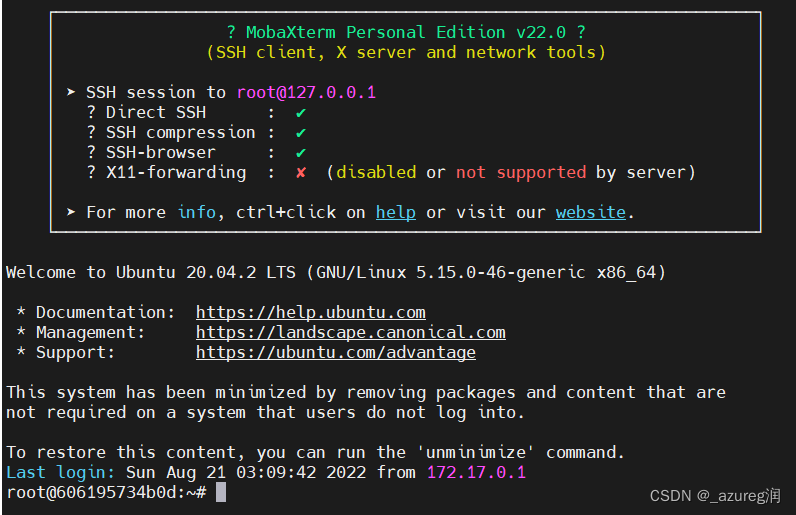Image resolution: width=796 pixels, height=515 pixels.
Task: Click the root@127.0.0.1 session address
Action: coord(306,92)
